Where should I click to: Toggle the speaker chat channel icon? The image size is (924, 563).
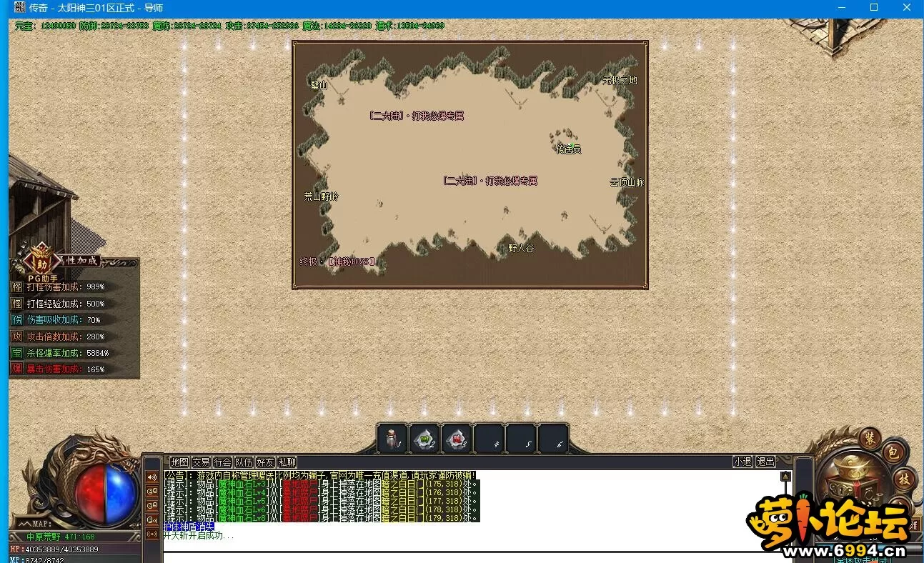[152, 477]
